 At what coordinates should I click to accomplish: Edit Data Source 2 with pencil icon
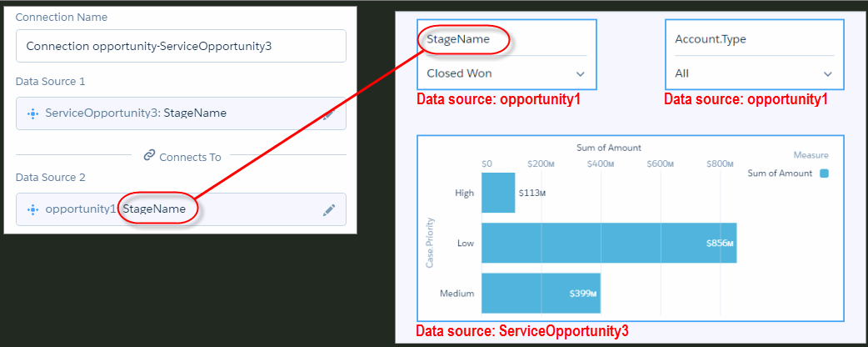click(329, 209)
